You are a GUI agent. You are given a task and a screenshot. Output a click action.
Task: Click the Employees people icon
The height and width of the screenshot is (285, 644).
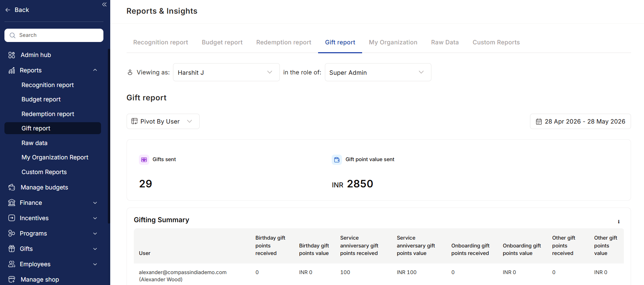tap(12, 264)
